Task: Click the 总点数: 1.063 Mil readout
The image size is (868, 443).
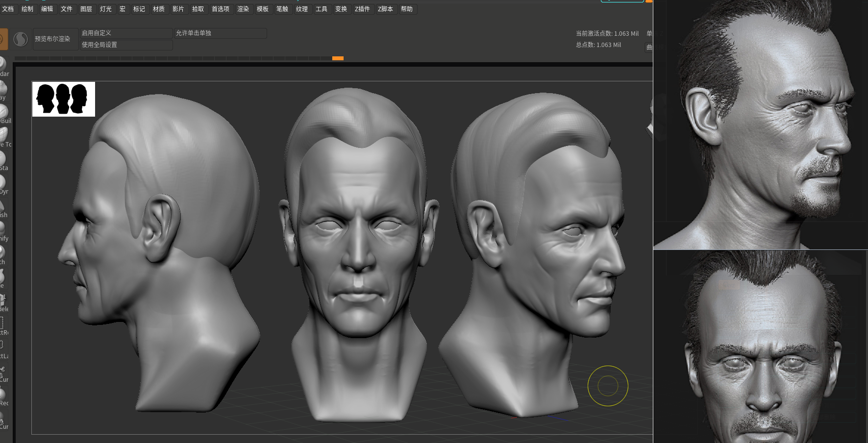Action: (x=598, y=45)
